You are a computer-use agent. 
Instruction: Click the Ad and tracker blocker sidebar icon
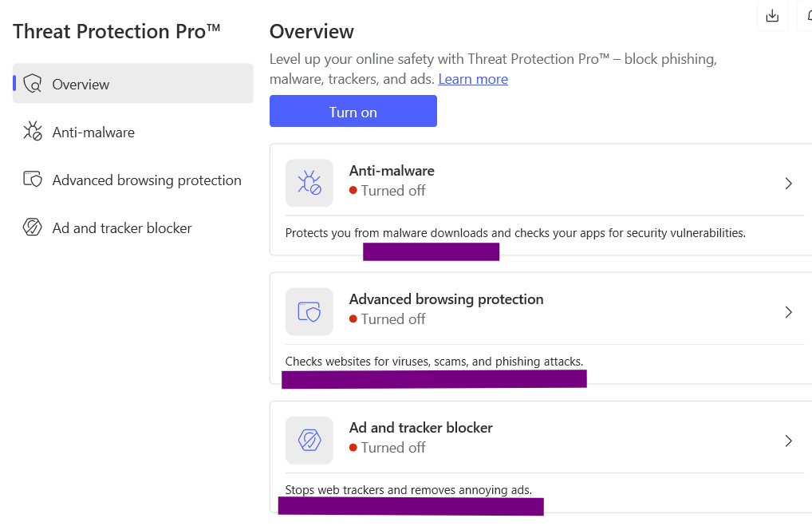point(32,227)
